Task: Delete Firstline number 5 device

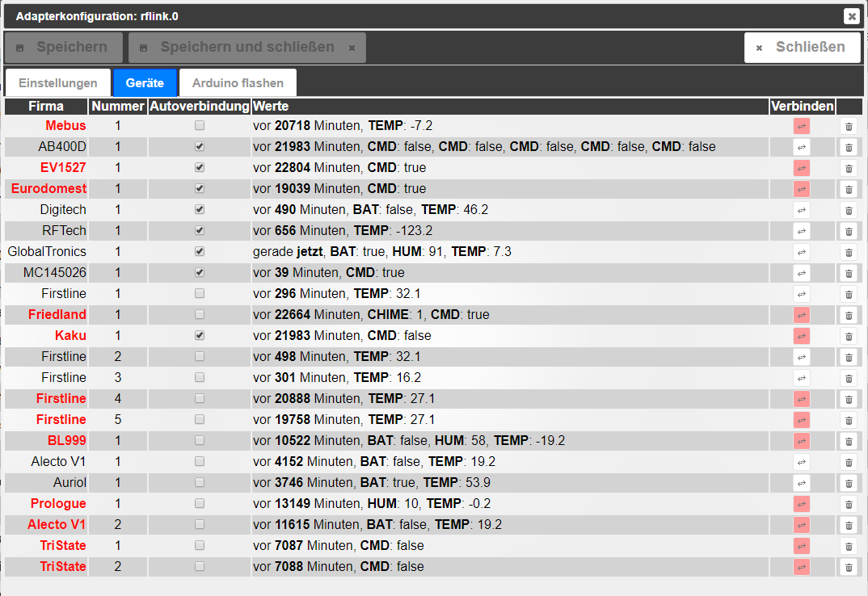Action: tap(848, 420)
